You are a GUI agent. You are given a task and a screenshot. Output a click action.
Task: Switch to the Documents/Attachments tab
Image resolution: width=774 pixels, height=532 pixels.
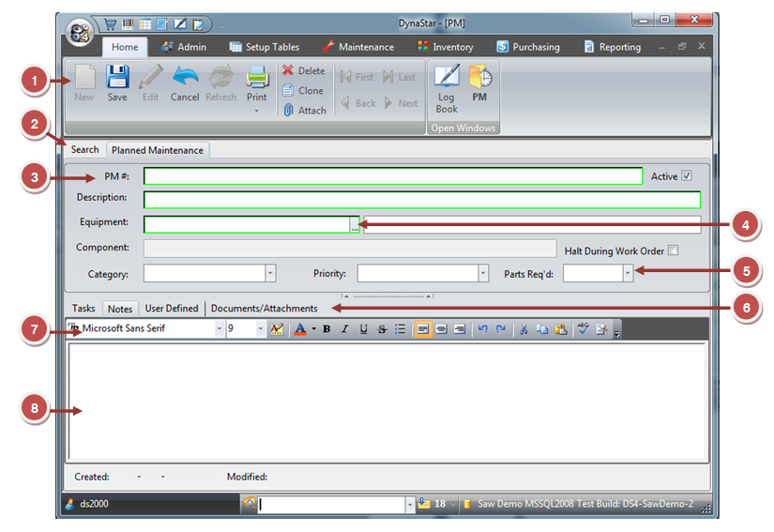[264, 308]
